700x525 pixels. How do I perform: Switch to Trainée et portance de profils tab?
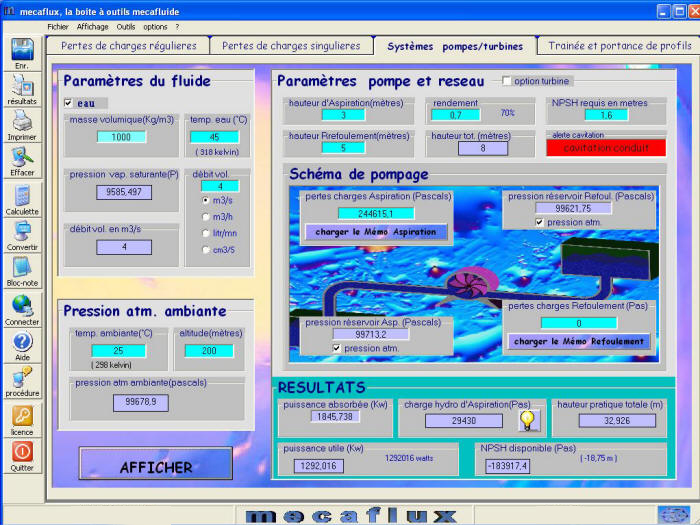click(619, 46)
